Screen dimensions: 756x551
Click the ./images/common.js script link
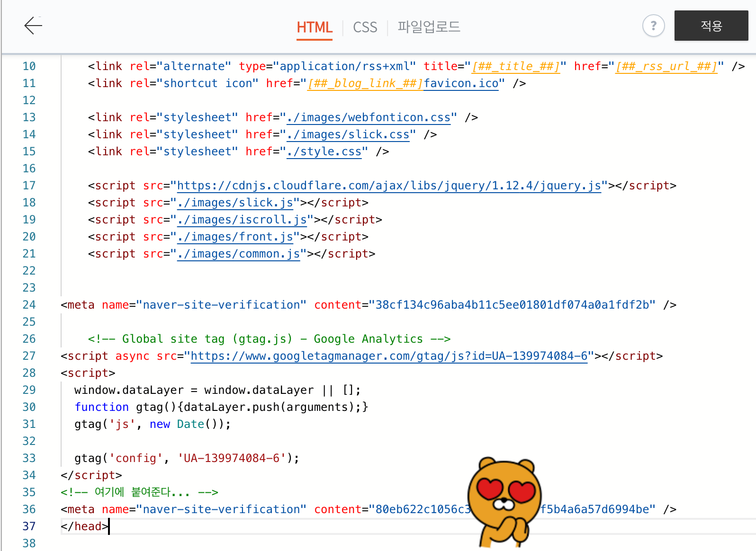239,254
